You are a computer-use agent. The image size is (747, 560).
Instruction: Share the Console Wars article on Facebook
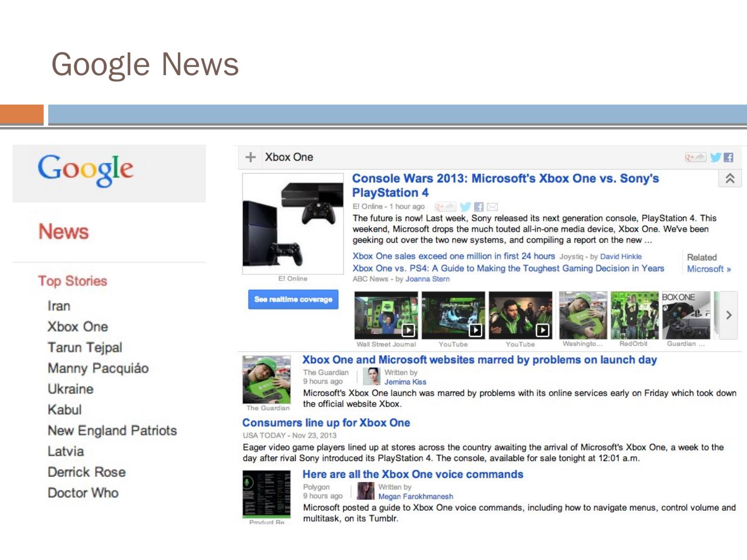pyautogui.click(x=479, y=207)
